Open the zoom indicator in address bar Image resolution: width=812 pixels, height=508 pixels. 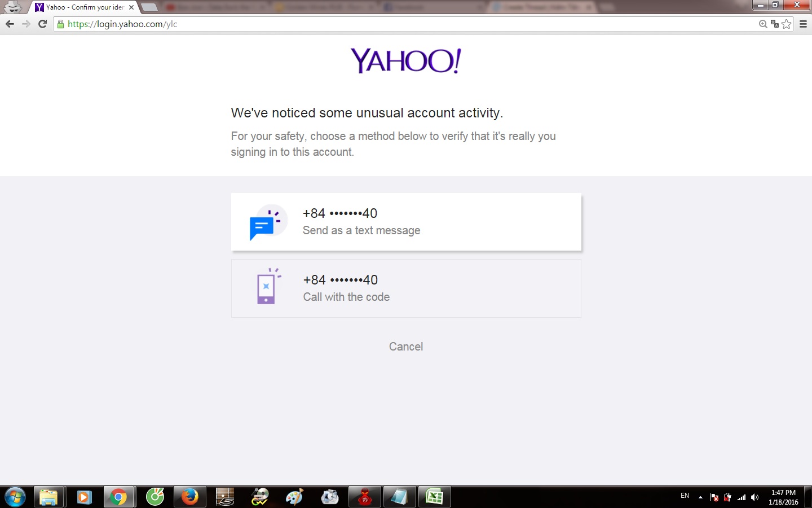click(763, 24)
